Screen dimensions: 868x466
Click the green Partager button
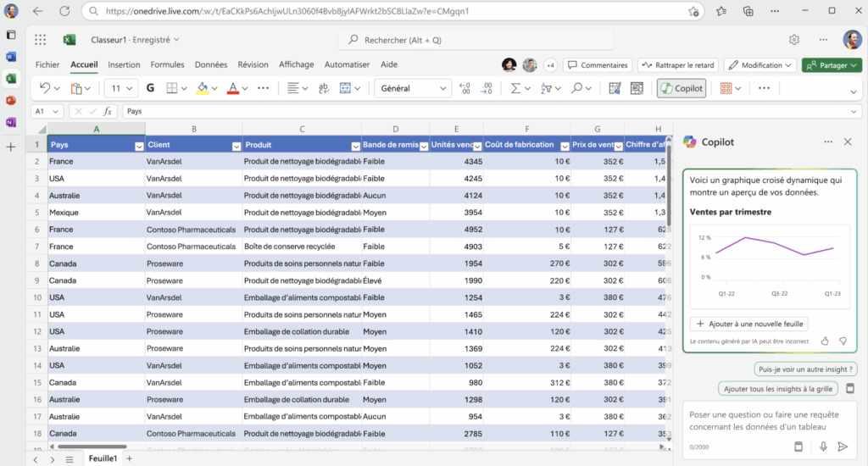point(832,65)
